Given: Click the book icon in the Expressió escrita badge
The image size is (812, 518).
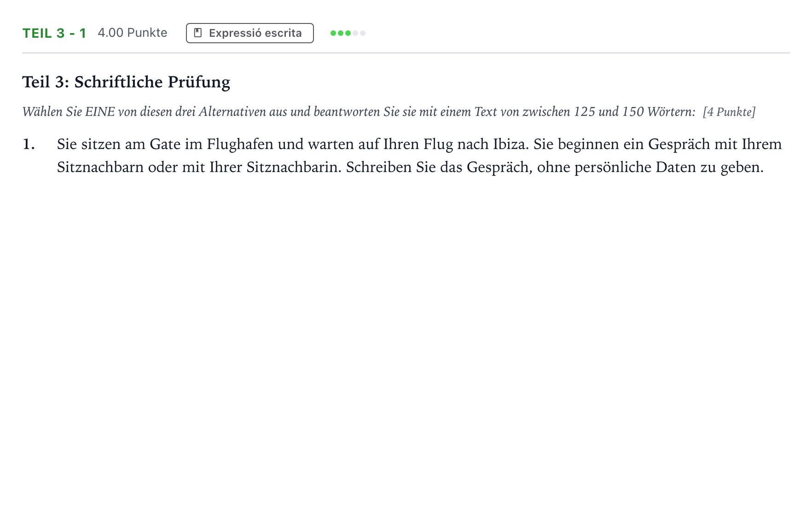Looking at the screenshot, I should click(x=198, y=33).
